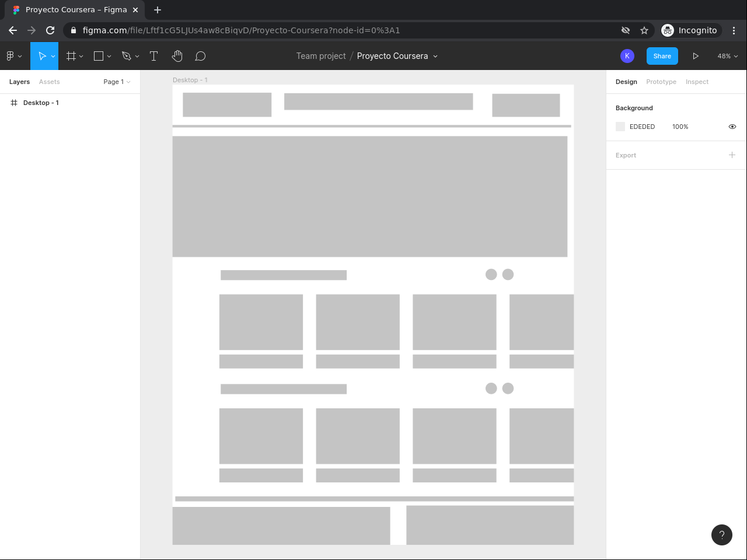
Task: Click the Export section label
Action: [626, 155]
